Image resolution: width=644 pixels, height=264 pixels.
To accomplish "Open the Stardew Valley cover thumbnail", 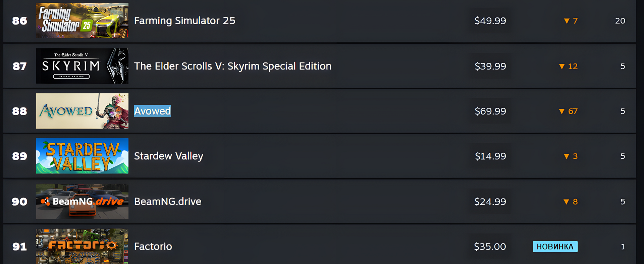I will pyautogui.click(x=82, y=156).
